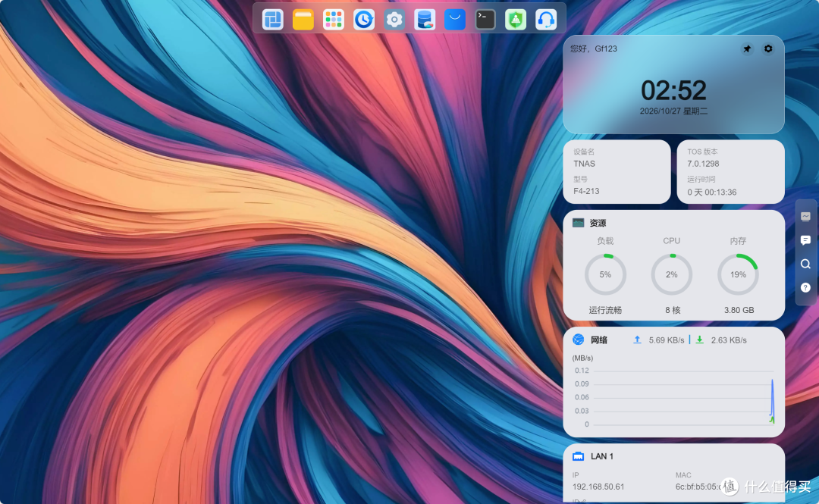This screenshot has width=819, height=504.
Task: Open the yellow File Manager dock icon
Action: (303, 19)
